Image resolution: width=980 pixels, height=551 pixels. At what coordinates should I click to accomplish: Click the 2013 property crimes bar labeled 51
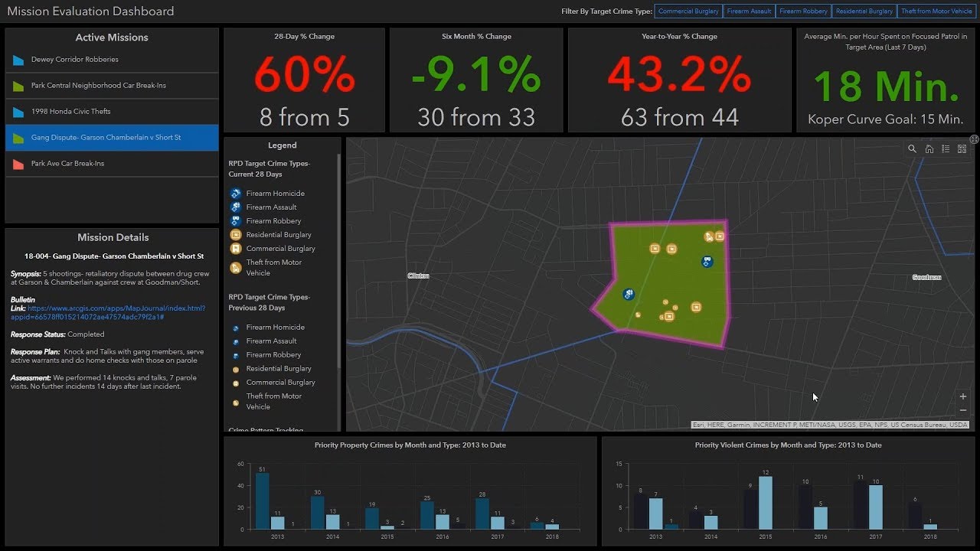coord(262,501)
